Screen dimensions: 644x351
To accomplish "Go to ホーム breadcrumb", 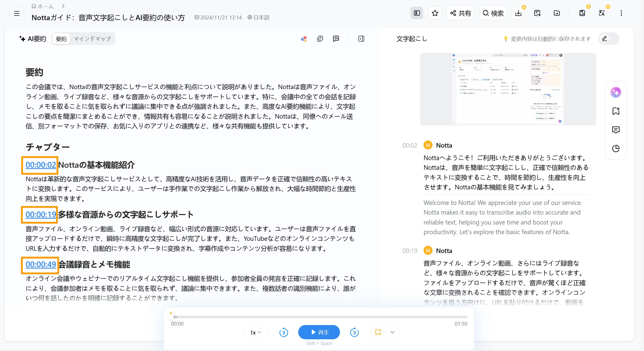I will pos(42,6).
